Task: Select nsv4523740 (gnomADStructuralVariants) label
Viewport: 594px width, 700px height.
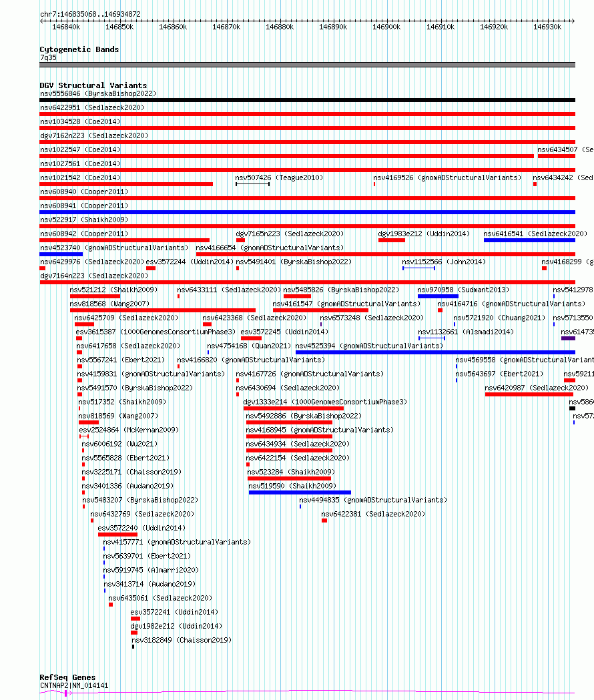Action: click(x=114, y=248)
